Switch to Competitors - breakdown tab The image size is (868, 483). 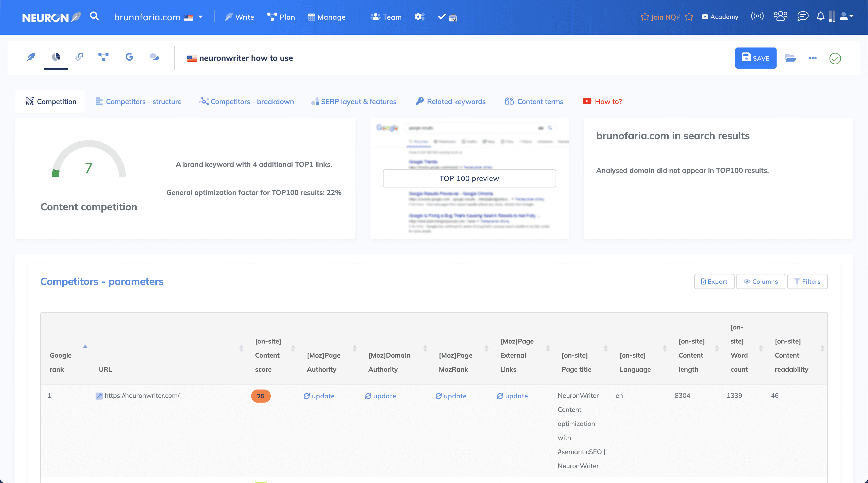point(246,102)
